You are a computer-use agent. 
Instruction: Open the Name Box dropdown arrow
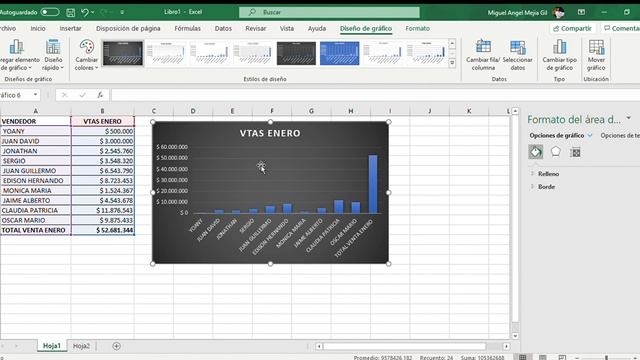coord(36,95)
